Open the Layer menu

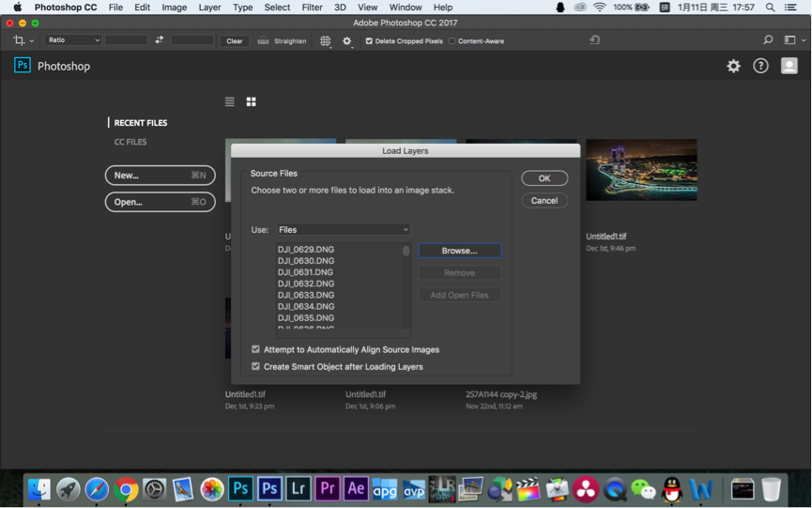209,8
